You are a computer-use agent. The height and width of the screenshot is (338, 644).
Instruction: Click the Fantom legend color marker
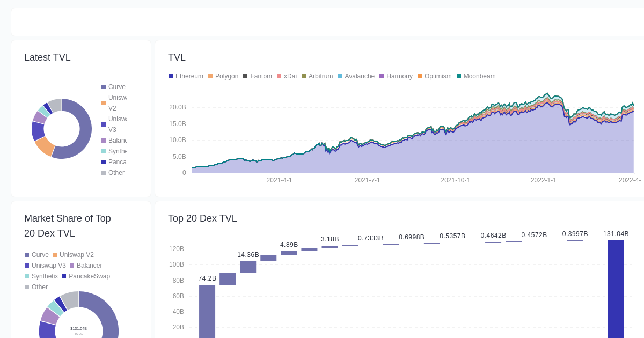[244, 76]
